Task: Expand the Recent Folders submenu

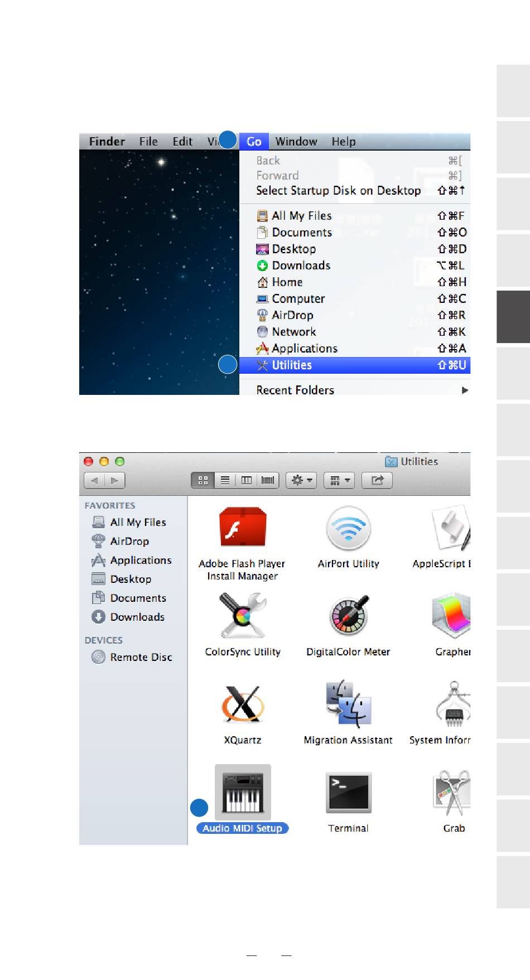Action: pyautogui.click(x=355, y=390)
